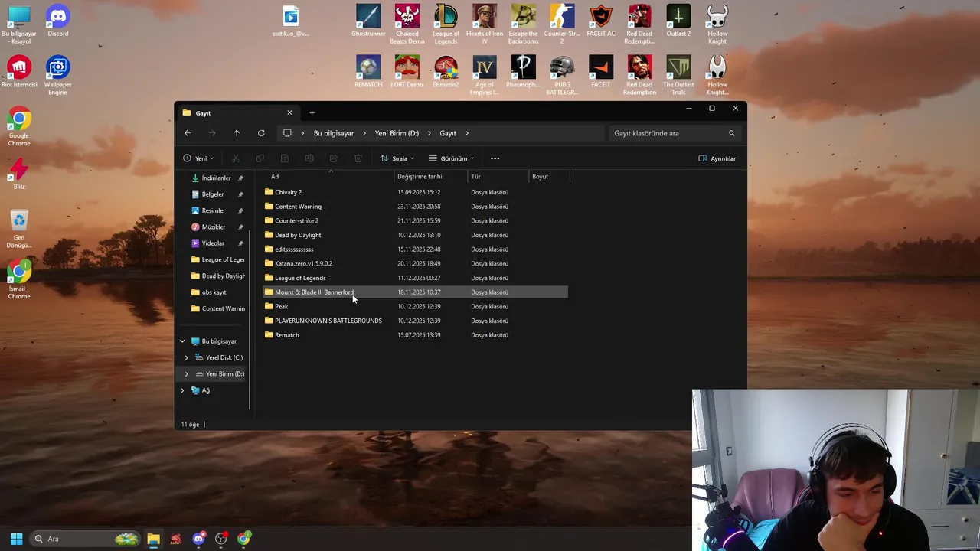Select the PLAYERUNKNOWN'S BATTLEGROUNDS folder
Viewport: 980px width, 551px height.
click(x=414, y=321)
